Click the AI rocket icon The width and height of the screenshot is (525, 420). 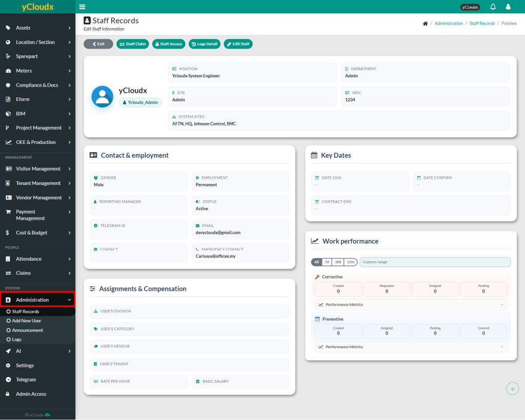tap(8, 351)
